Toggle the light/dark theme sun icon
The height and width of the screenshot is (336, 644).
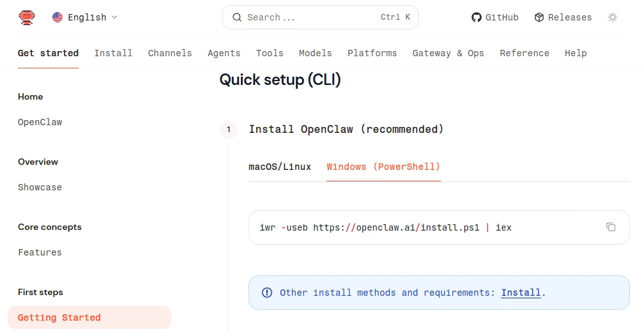(x=613, y=17)
